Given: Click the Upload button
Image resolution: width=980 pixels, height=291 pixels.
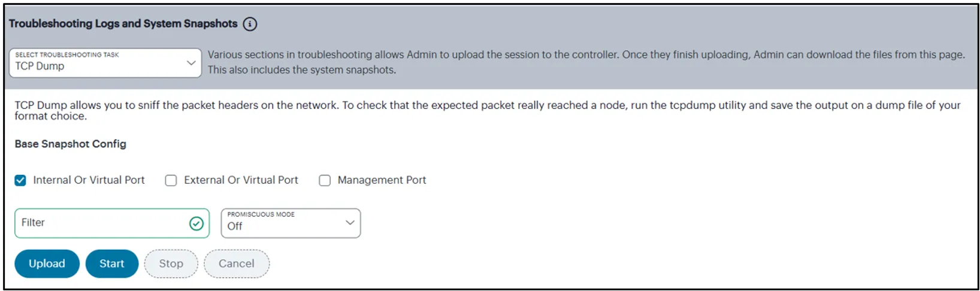Looking at the screenshot, I should (x=47, y=264).
